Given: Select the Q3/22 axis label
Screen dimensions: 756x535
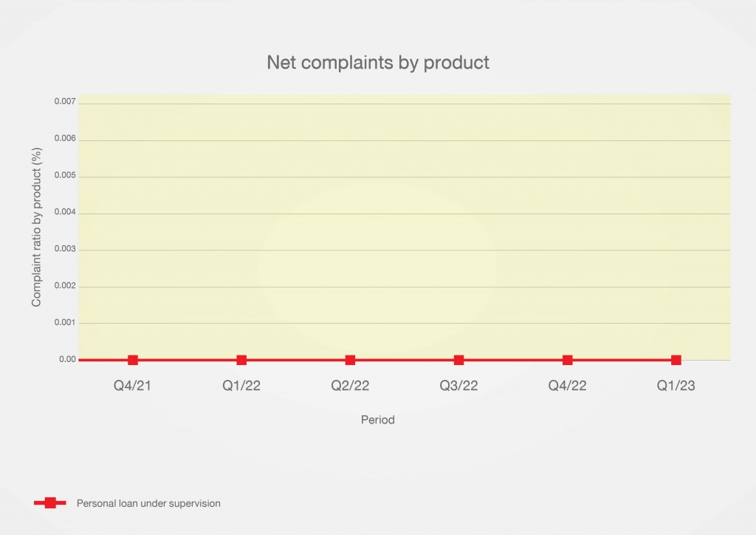Looking at the screenshot, I should [x=458, y=386].
